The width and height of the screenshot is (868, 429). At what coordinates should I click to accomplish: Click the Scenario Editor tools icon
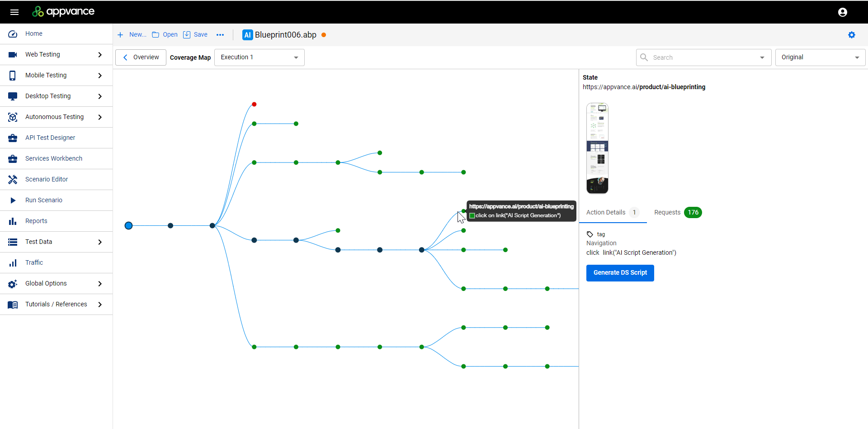click(13, 180)
